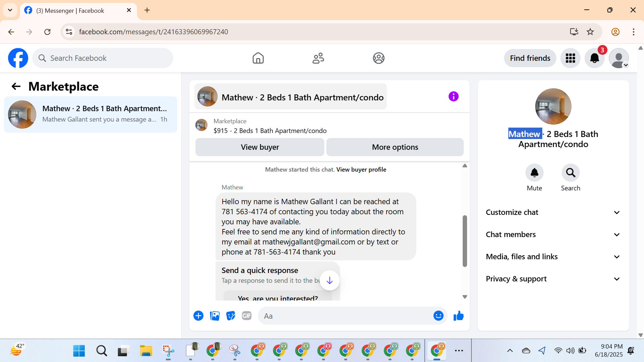Open the Chrome profile icon
The image size is (644, 362).
click(x=615, y=32)
